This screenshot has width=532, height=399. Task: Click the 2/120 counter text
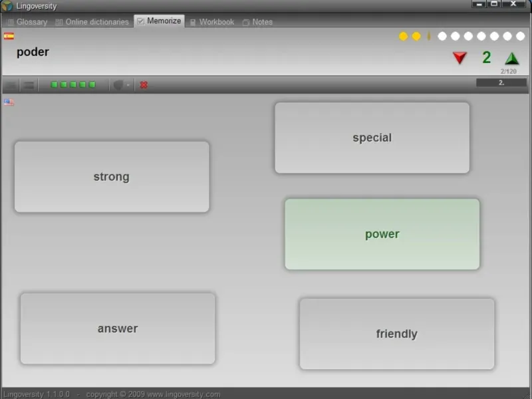click(x=508, y=71)
